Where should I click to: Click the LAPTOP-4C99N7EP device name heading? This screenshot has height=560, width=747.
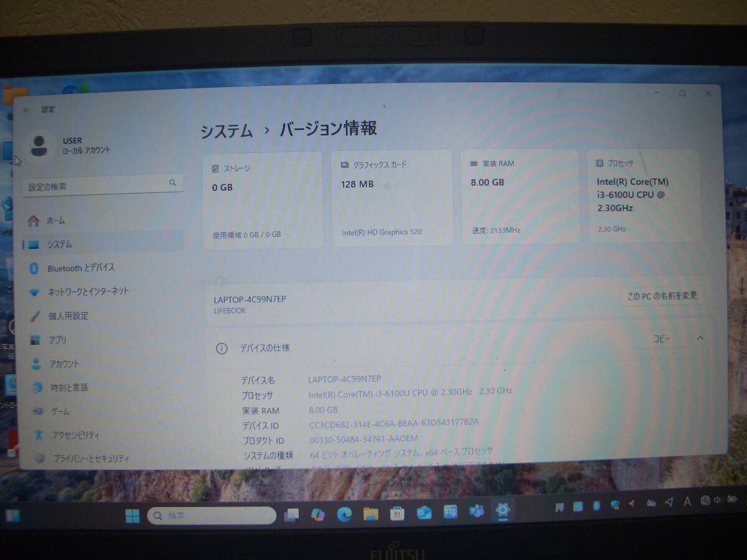[x=250, y=299]
